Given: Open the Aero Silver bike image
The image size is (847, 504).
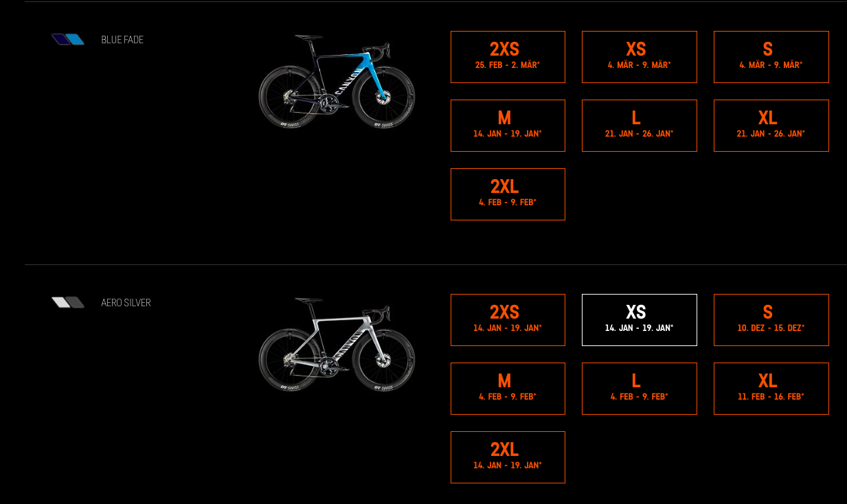Looking at the screenshot, I should click(x=337, y=345).
